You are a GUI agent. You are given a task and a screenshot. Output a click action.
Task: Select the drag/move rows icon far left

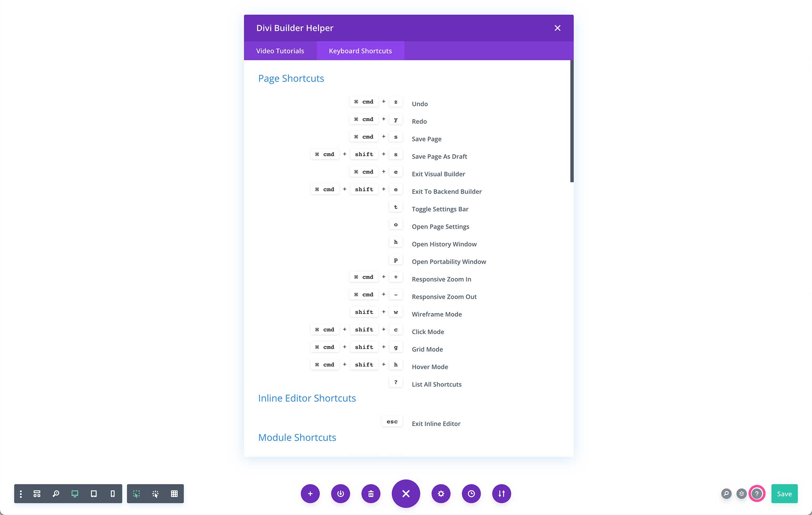point(21,494)
